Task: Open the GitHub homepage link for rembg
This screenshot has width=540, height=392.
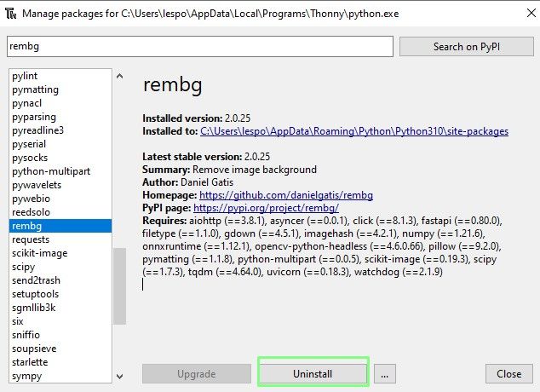Action: coord(286,195)
